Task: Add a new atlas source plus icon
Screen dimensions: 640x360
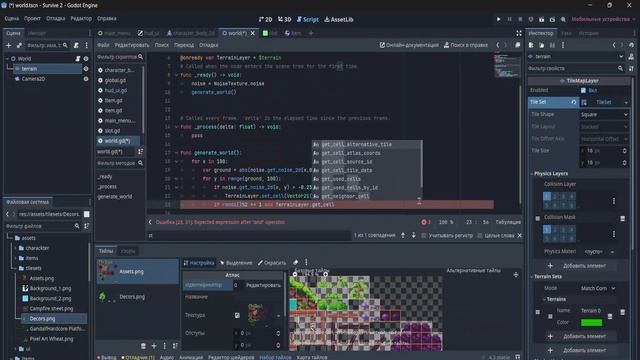Action: (154, 346)
